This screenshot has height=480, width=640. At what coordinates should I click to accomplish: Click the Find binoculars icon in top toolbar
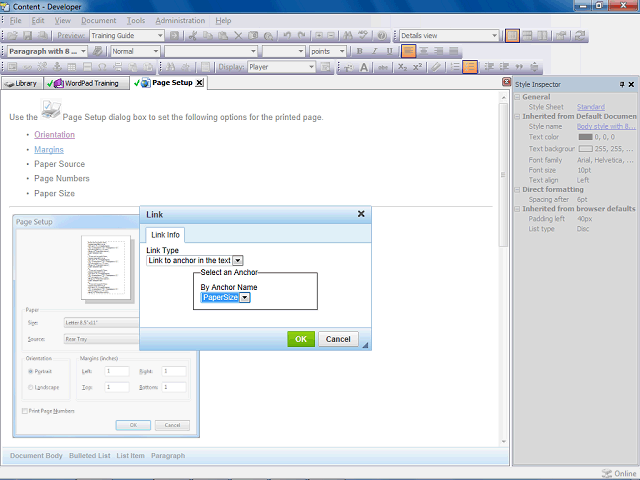pos(348,36)
